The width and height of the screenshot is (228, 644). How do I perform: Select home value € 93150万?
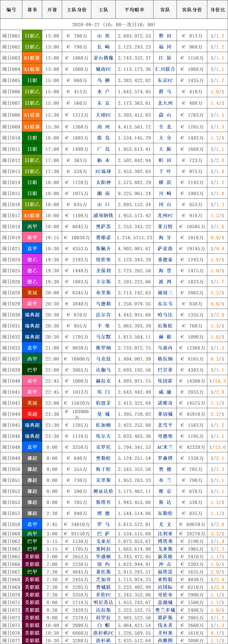pos(77,533)
